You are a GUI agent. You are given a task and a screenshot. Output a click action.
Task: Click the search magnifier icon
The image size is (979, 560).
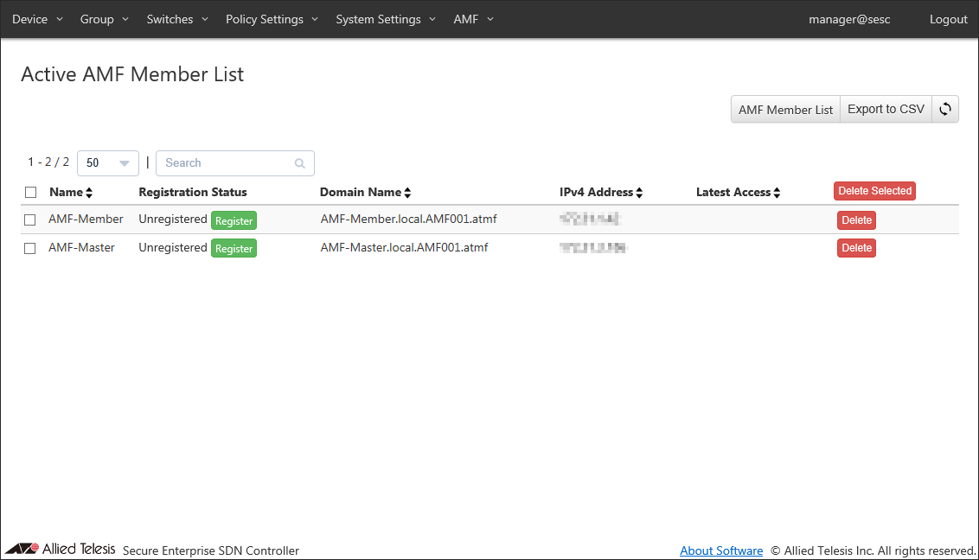coord(300,163)
